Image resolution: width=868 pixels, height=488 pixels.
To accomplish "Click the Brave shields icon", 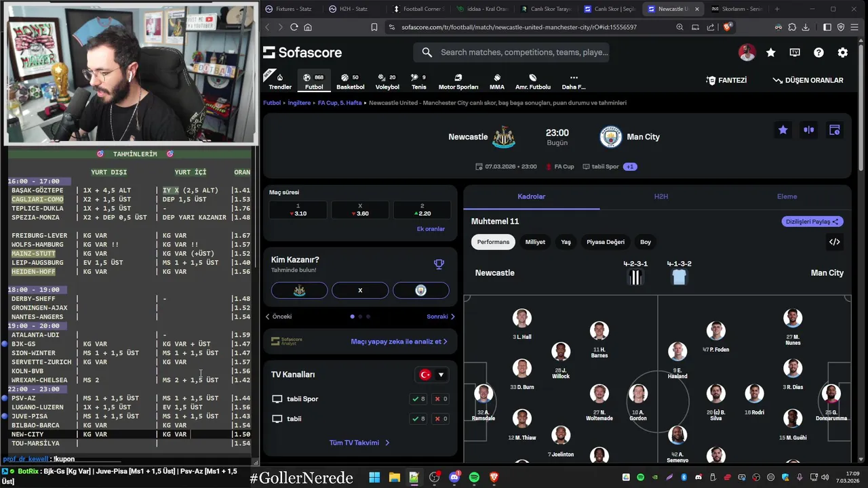I will [x=727, y=27].
